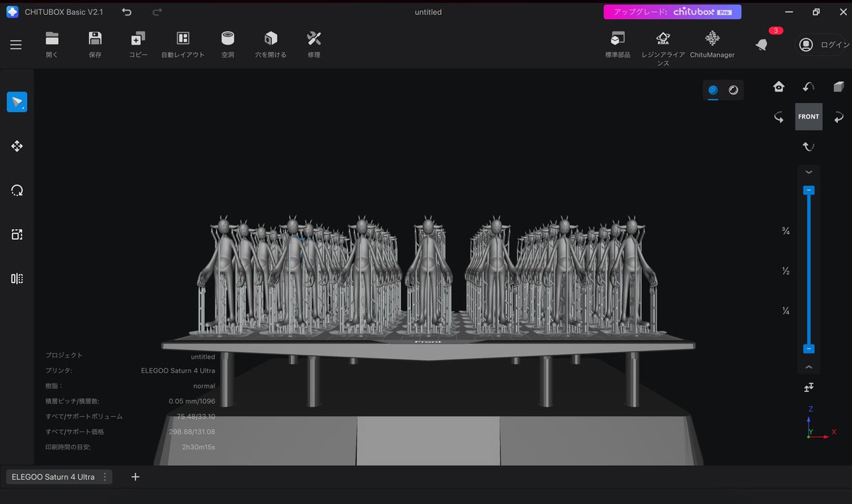Image resolution: width=852 pixels, height=504 pixels.
Task: Toggle the layer height icon below slider
Action: (809, 387)
